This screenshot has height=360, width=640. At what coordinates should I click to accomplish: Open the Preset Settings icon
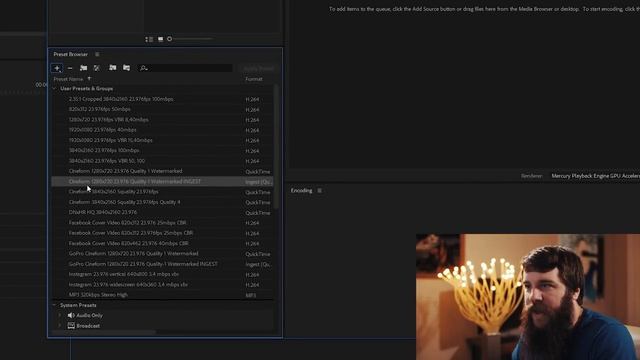pos(97,68)
